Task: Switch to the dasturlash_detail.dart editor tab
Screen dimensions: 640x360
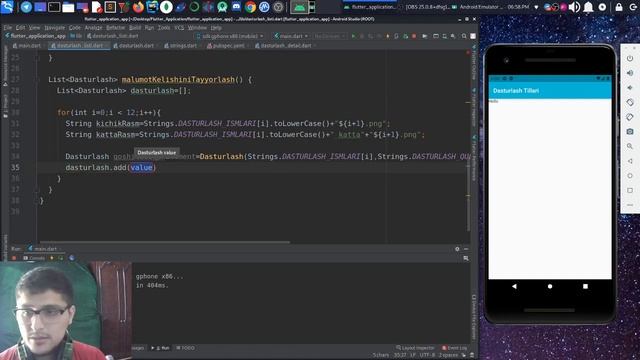Action: (x=284, y=46)
